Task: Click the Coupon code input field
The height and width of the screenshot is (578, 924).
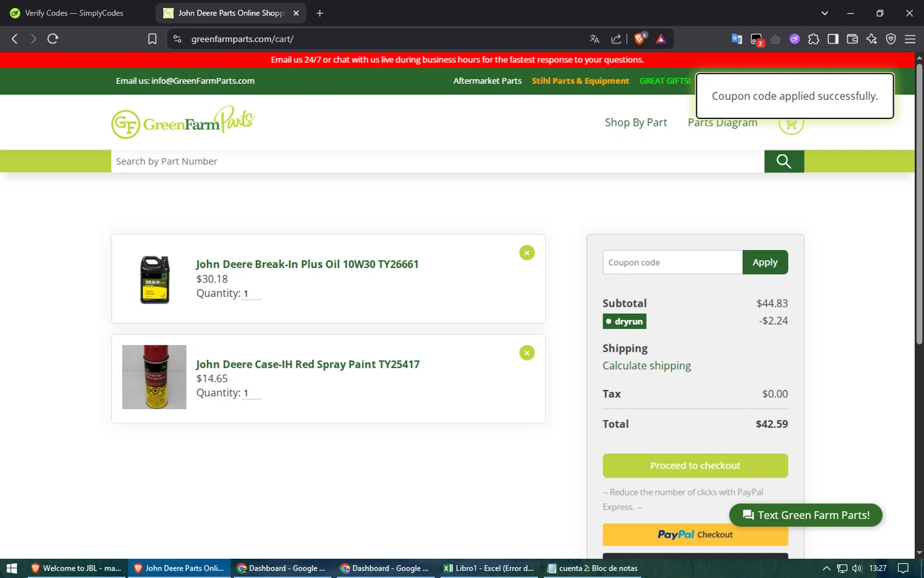Action: (x=673, y=262)
